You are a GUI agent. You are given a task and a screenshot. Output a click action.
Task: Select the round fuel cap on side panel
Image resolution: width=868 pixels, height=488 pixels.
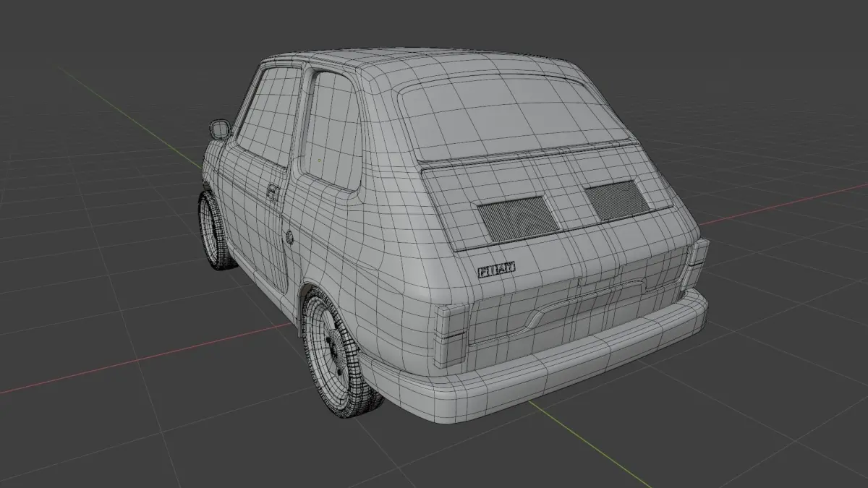pos(289,236)
